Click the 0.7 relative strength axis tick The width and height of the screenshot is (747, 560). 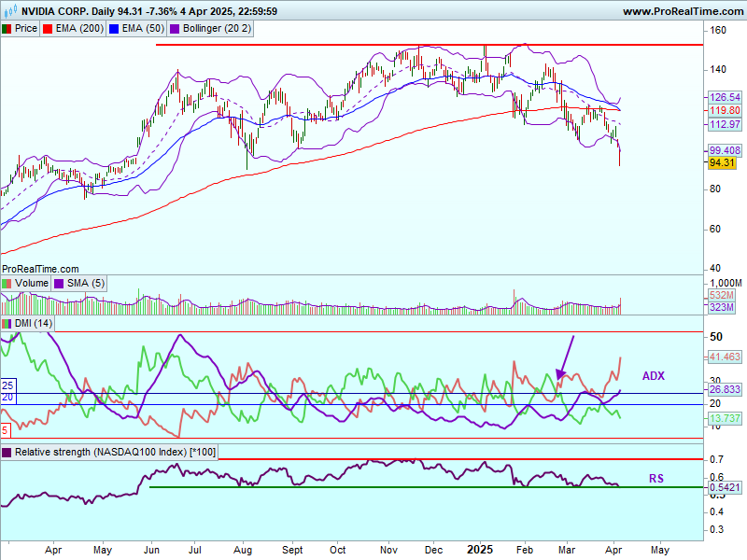[716, 459]
